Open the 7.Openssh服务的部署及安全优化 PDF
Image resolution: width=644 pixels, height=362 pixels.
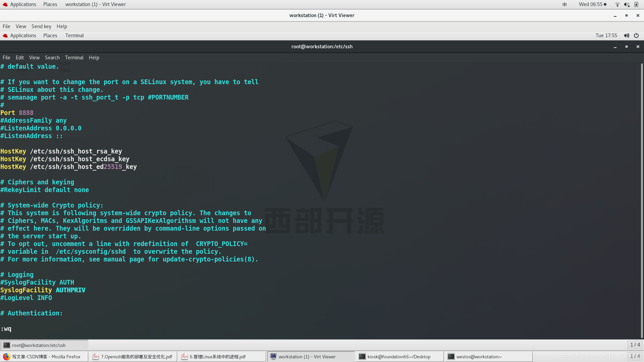point(133,356)
